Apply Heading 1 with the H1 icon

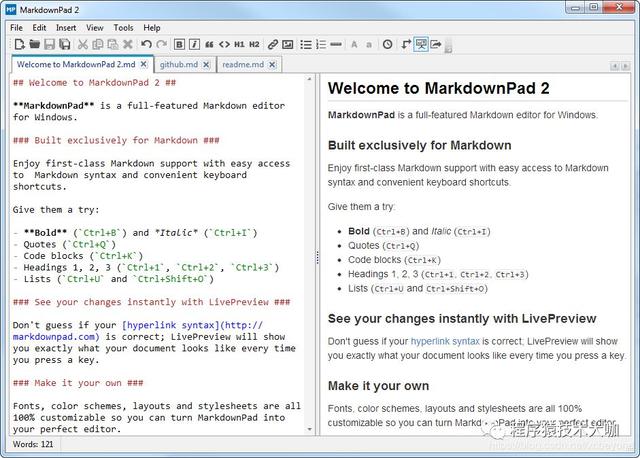click(239, 44)
